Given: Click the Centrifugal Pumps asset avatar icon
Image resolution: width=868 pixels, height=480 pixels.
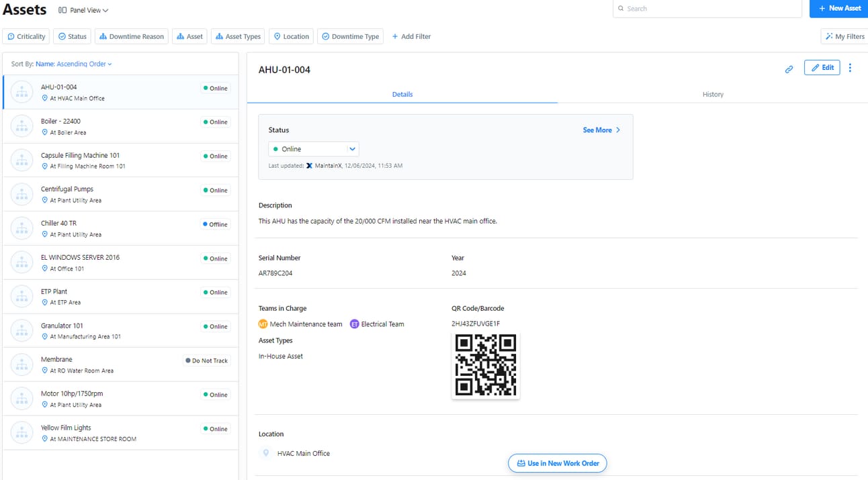Looking at the screenshot, I should (21, 195).
